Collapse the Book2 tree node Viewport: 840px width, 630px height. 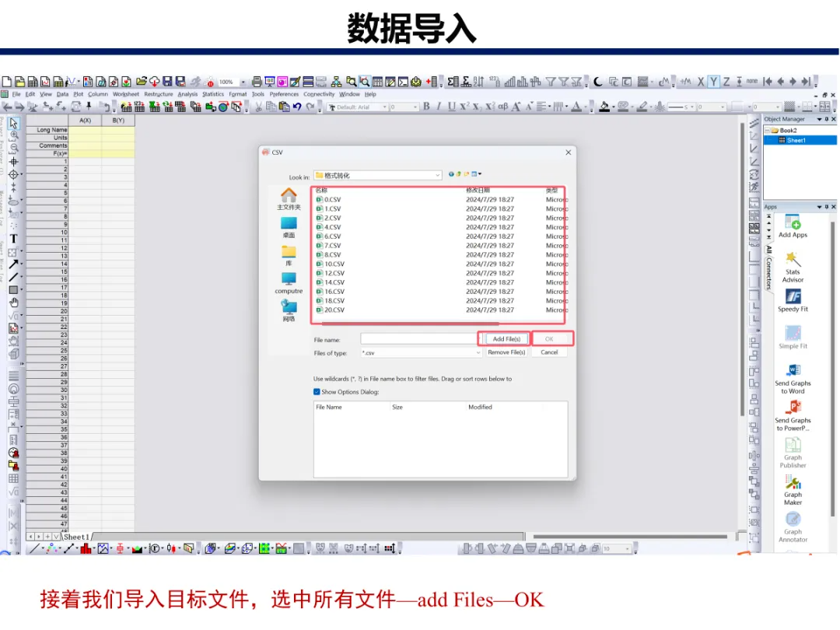tap(767, 130)
